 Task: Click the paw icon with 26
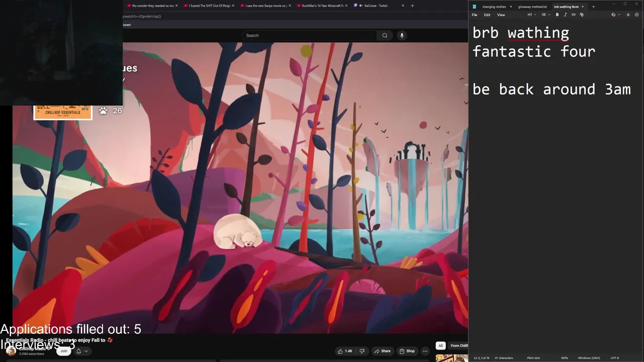click(103, 111)
